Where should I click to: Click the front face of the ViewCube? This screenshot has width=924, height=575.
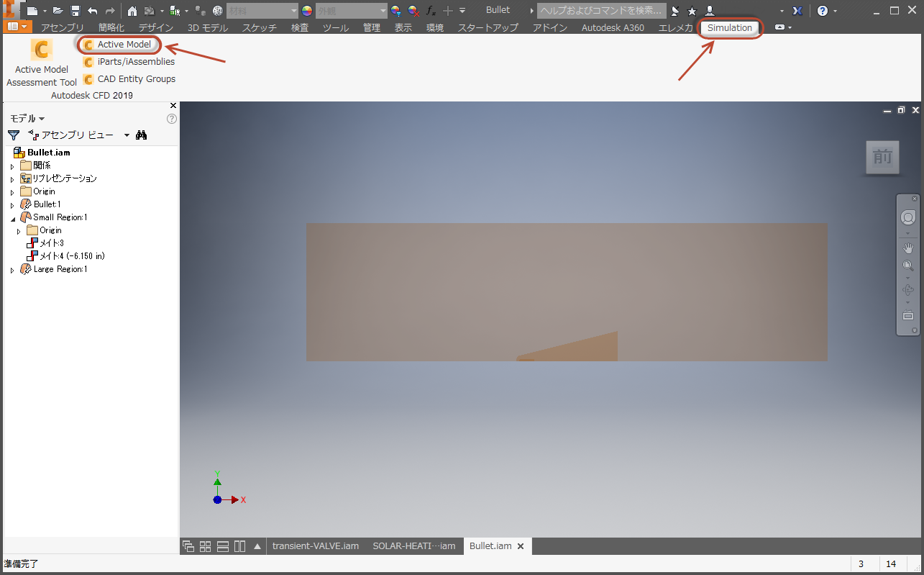882,157
